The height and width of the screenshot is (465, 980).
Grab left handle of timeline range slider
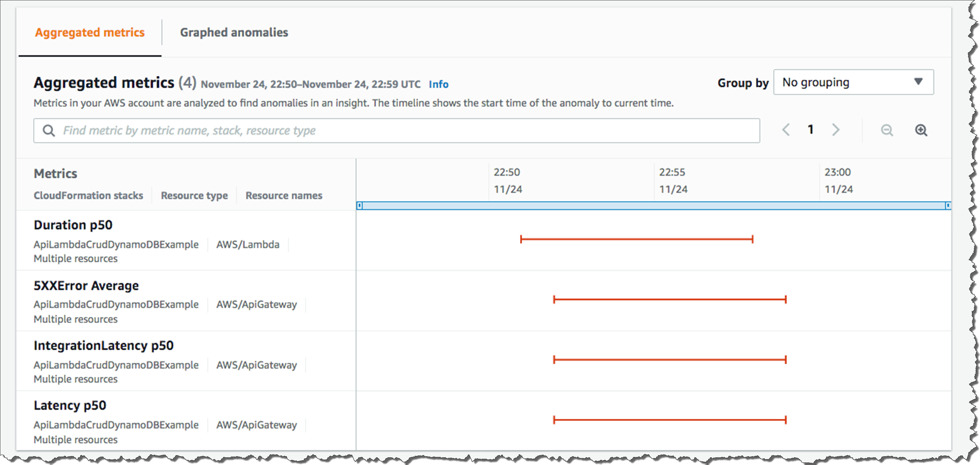click(359, 206)
